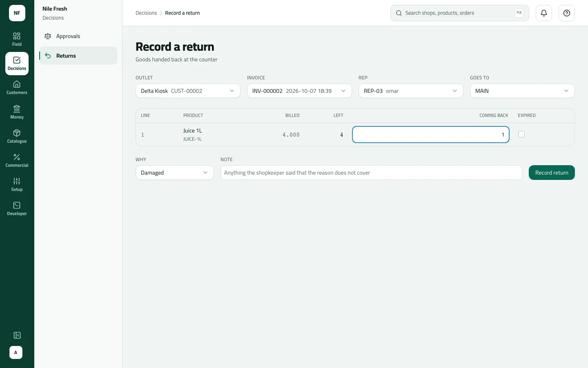Select Returns in the Decisions menu
The image size is (588, 368).
click(78, 56)
